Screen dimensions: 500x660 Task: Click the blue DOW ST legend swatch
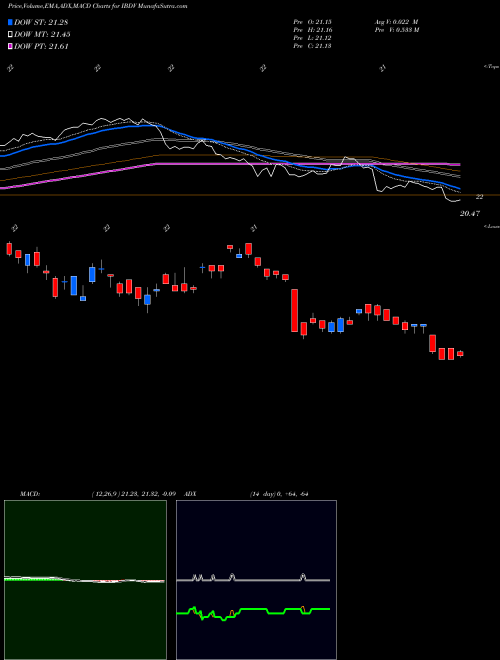tap(11, 22)
